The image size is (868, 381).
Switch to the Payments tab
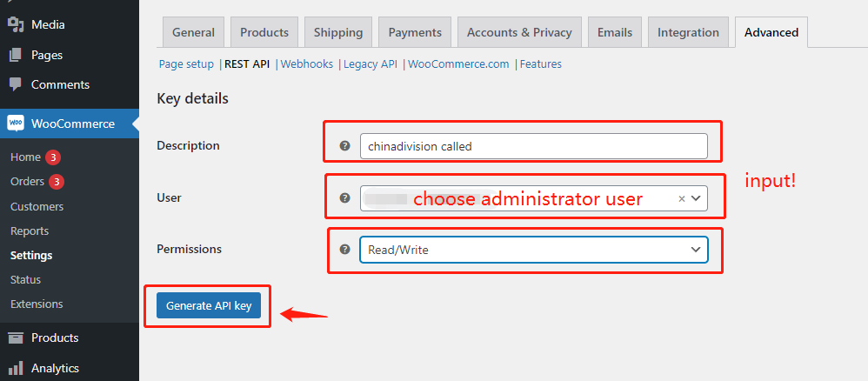pos(415,32)
